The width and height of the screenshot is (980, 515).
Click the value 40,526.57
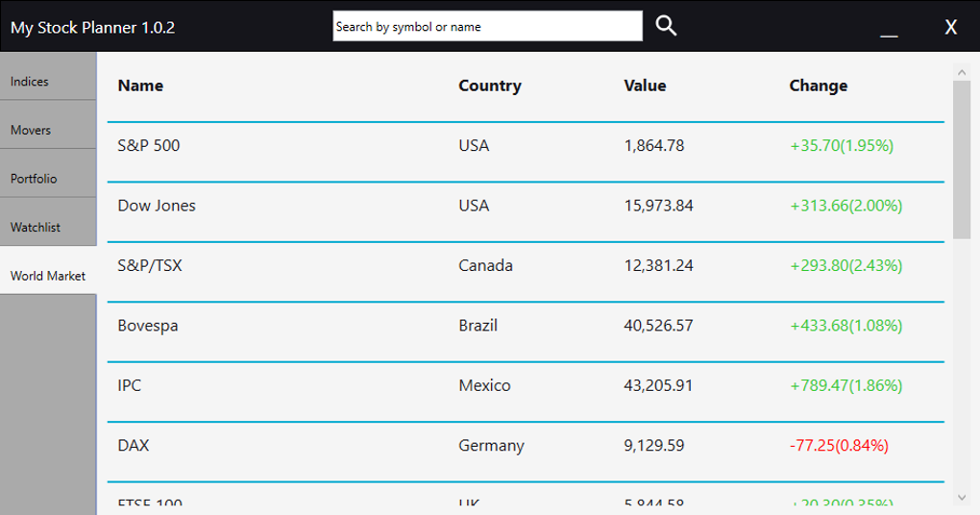[659, 326]
